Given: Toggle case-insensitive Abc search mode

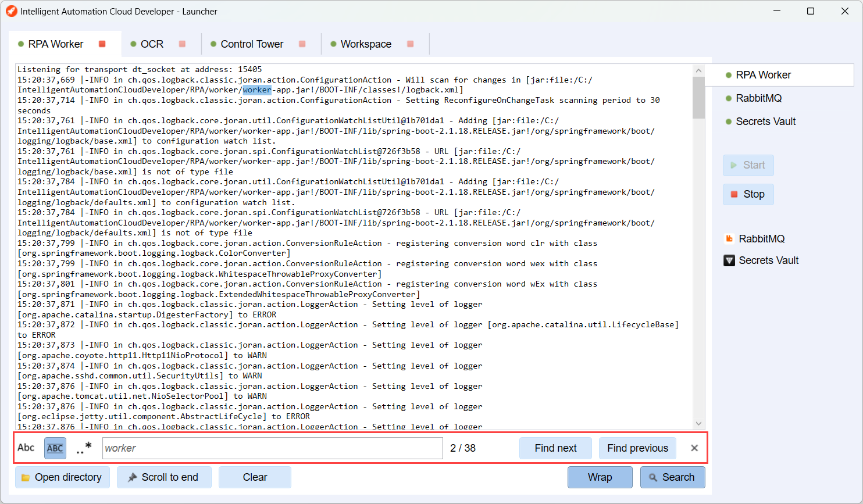Looking at the screenshot, I should (x=26, y=448).
